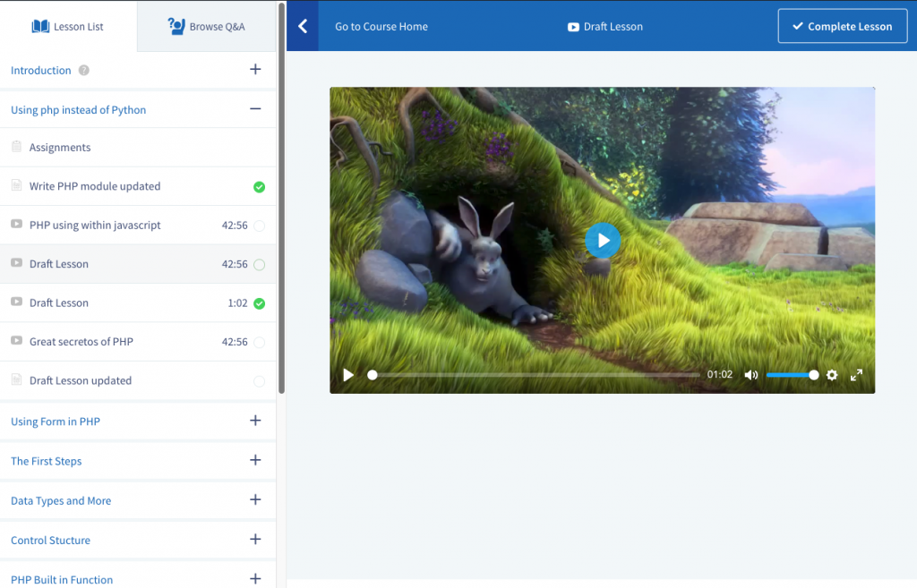The image size is (917, 588).
Task: Expand the Data Types and More section
Action: tap(255, 500)
